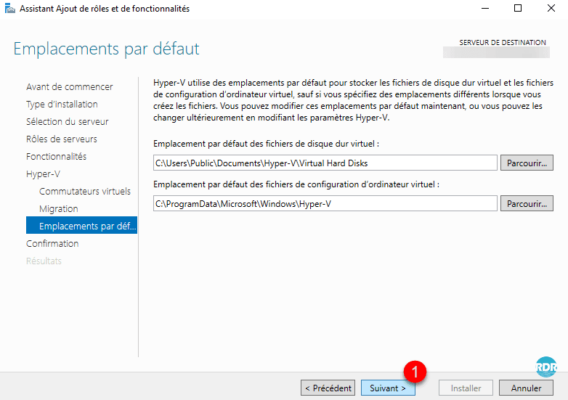Select the Hyper-V step
Viewport: 568px width, 400px height.
click(x=43, y=174)
